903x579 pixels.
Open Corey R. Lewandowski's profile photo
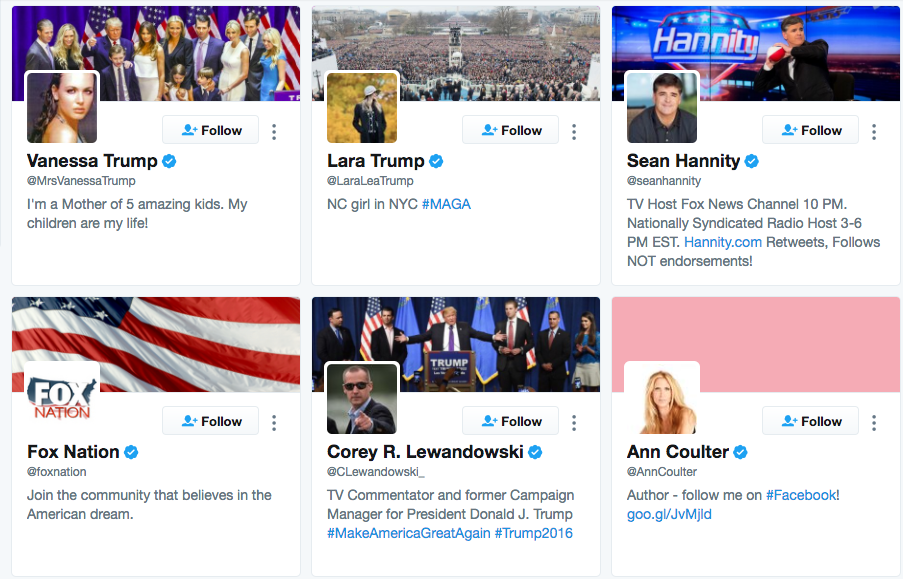[362, 399]
